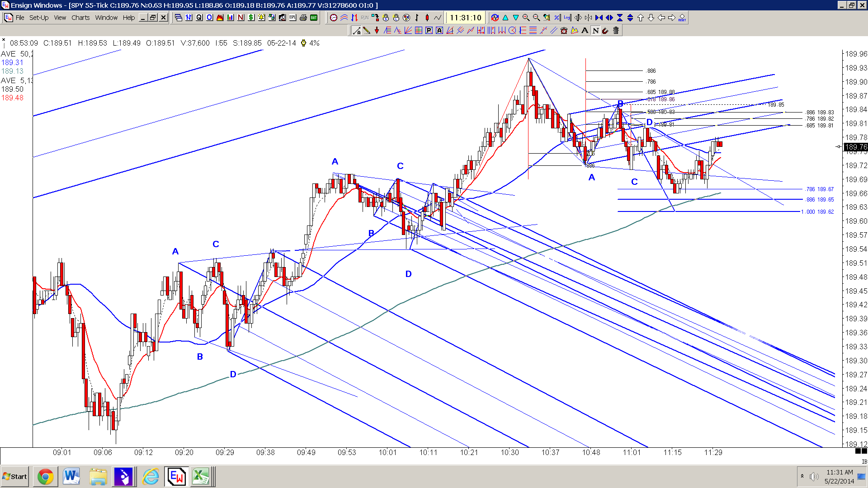The height and width of the screenshot is (488, 868).
Task: Click the yellow alert bell icon
Action: pyautogui.click(x=261, y=18)
